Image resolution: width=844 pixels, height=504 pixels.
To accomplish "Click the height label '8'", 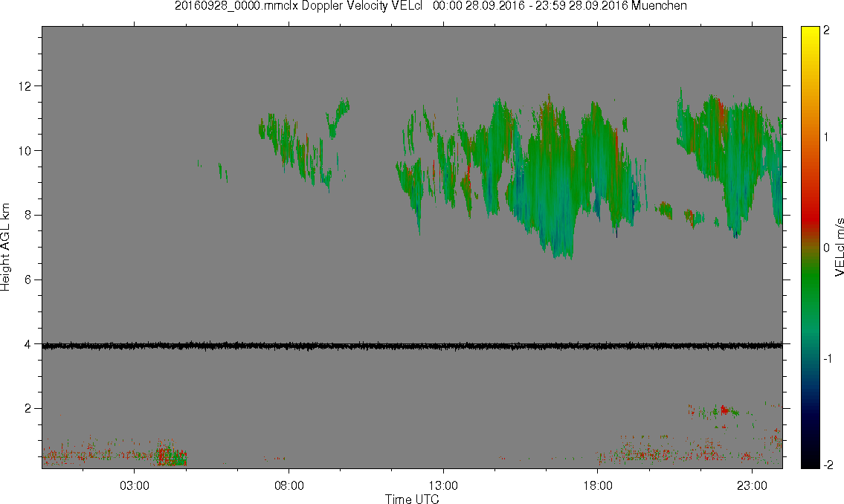I will pos(28,215).
